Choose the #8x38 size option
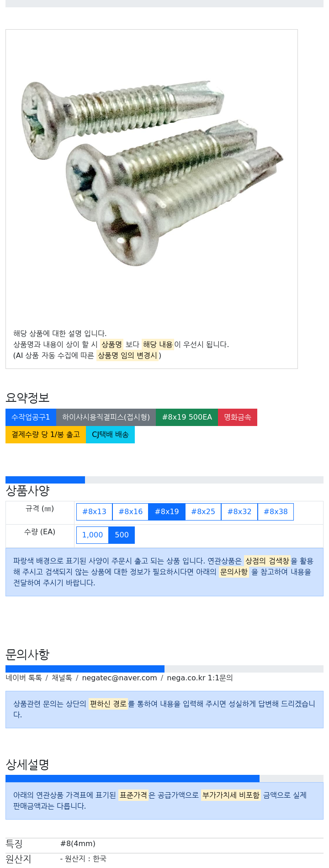The width and height of the screenshot is (329, 868). (x=276, y=511)
